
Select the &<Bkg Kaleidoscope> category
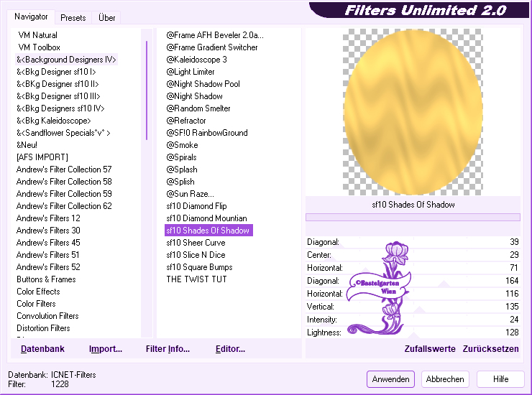54,121
